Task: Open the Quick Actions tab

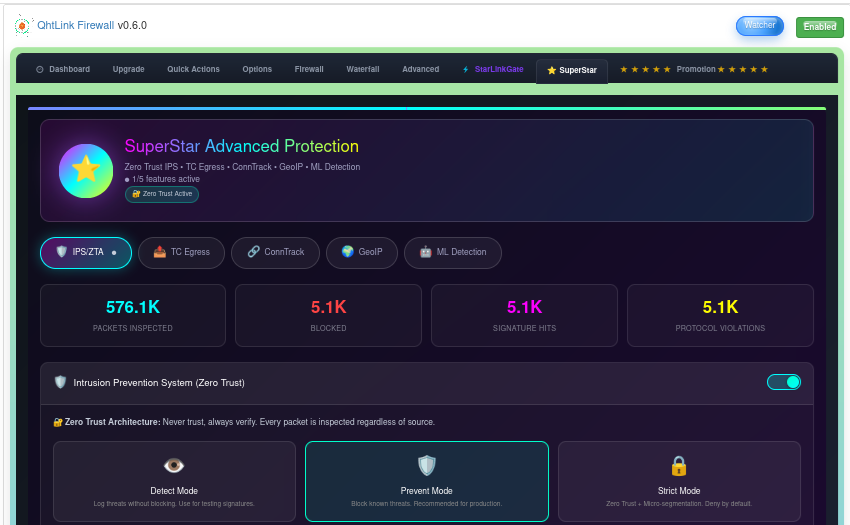Action: click(193, 69)
